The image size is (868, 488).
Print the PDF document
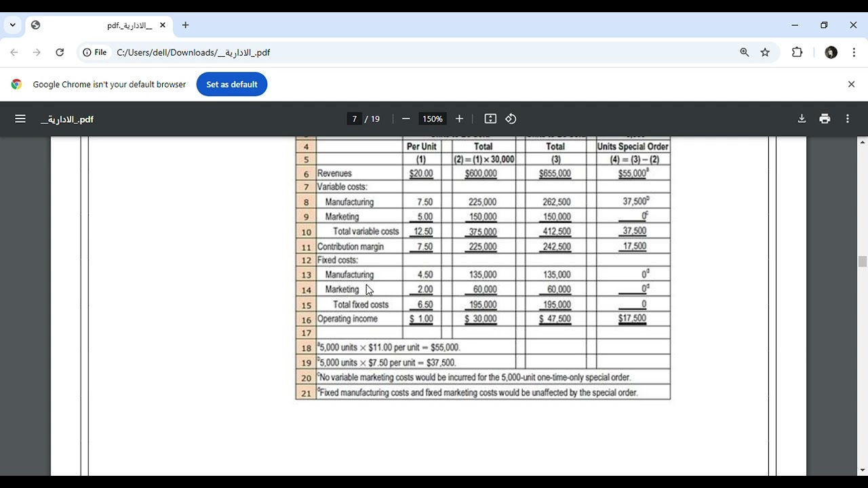click(x=825, y=119)
